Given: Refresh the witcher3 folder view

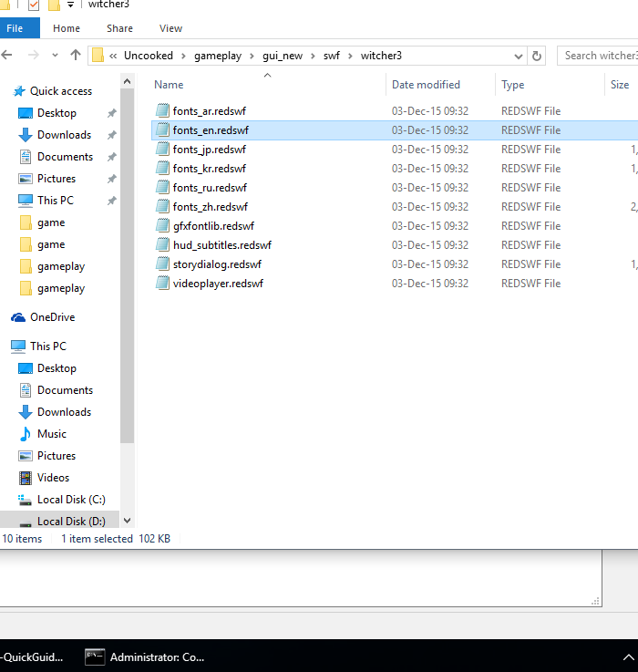Looking at the screenshot, I should pyautogui.click(x=537, y=56).
